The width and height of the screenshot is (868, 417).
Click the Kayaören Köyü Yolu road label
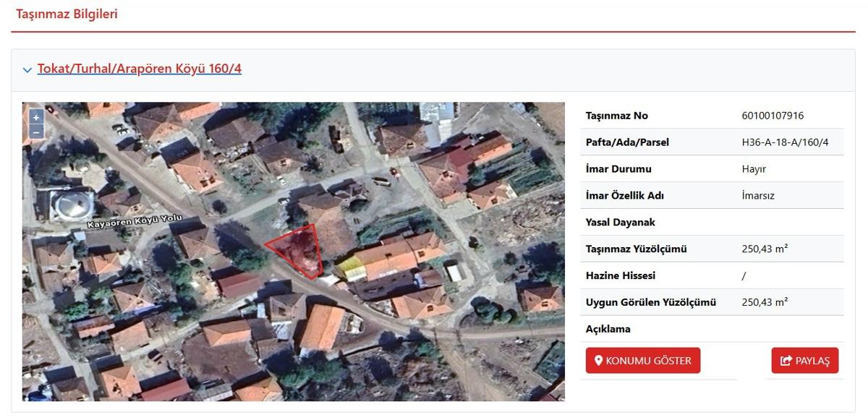tap(135, 223)
